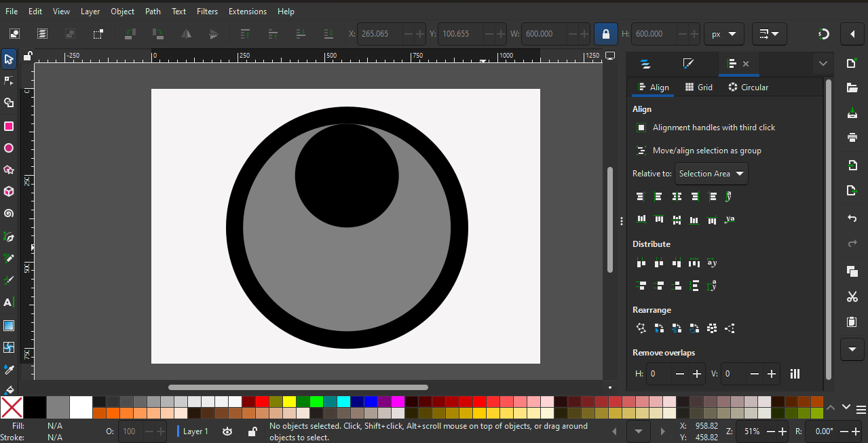This screenshot has width=868, height=443.
Task: Select the Gradient tool
Action: point(9,326)
